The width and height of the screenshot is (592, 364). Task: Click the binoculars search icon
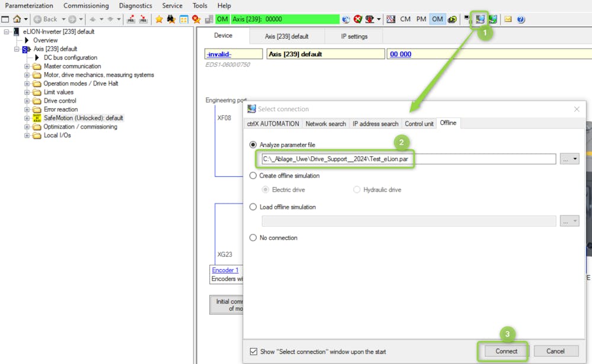tap(171, 19)
